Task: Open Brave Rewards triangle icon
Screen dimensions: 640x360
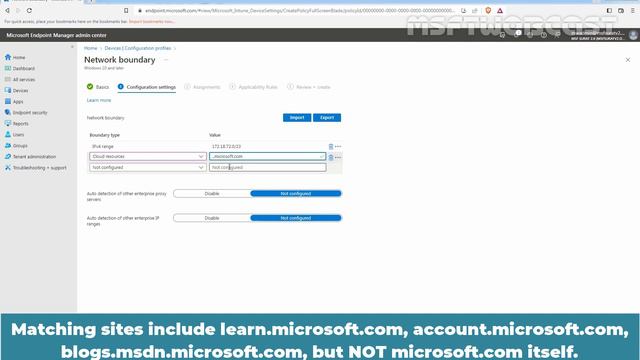Action: coord(500,11)
